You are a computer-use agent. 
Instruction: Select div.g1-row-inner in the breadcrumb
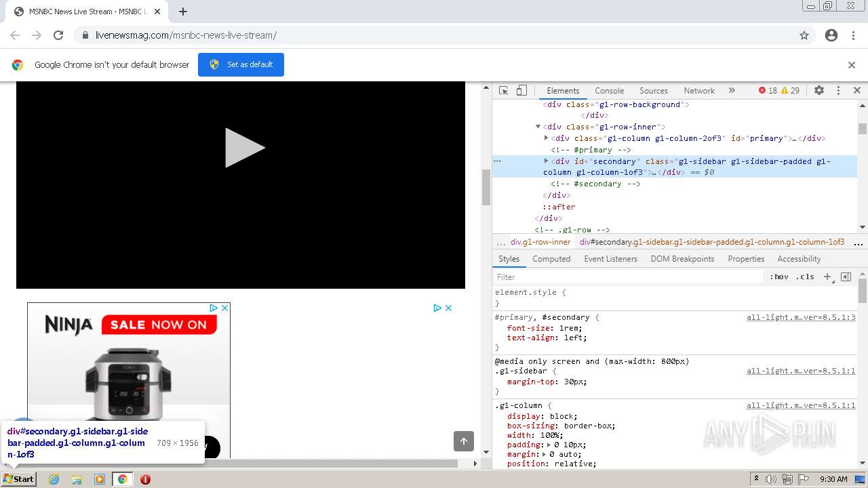[x=540, y=242]
